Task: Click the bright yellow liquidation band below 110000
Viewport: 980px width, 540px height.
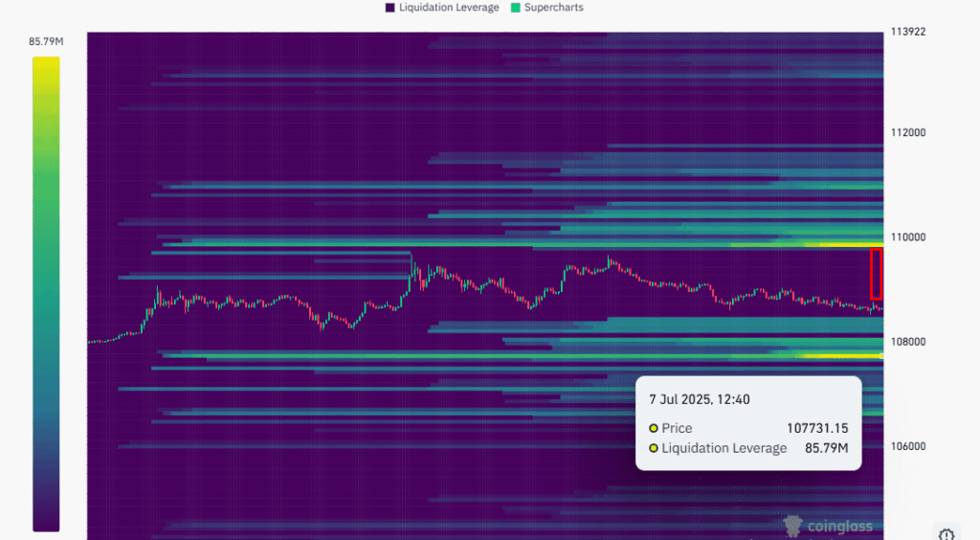Action: coord(842,245)
